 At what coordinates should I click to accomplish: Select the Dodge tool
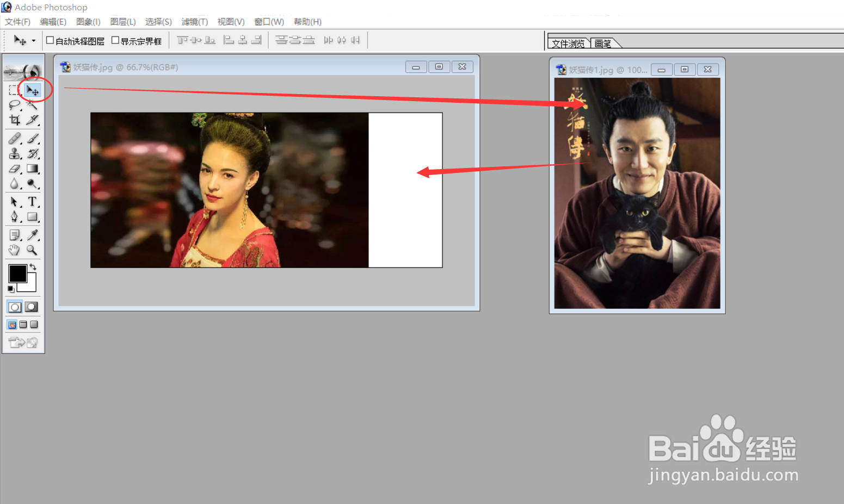click(x=33, y=184)
